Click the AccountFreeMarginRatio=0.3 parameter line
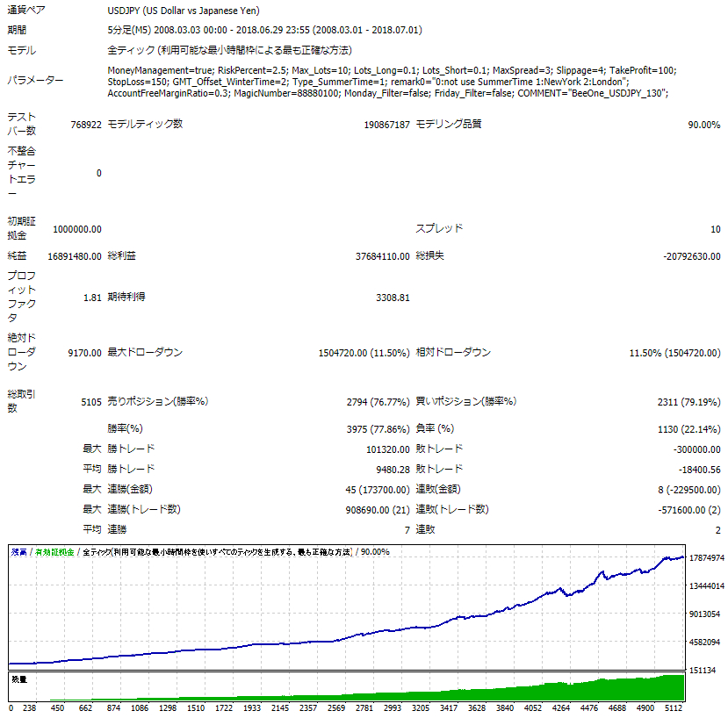 tap(387, 93)
